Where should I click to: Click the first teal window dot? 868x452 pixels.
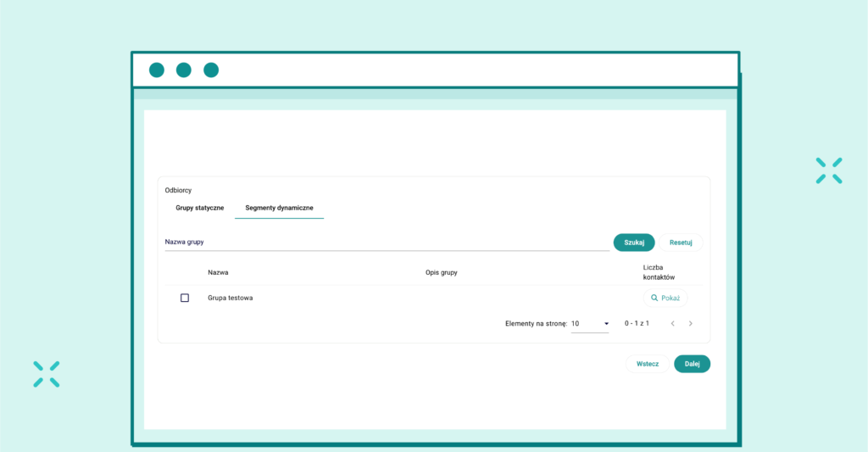point(157,70)
